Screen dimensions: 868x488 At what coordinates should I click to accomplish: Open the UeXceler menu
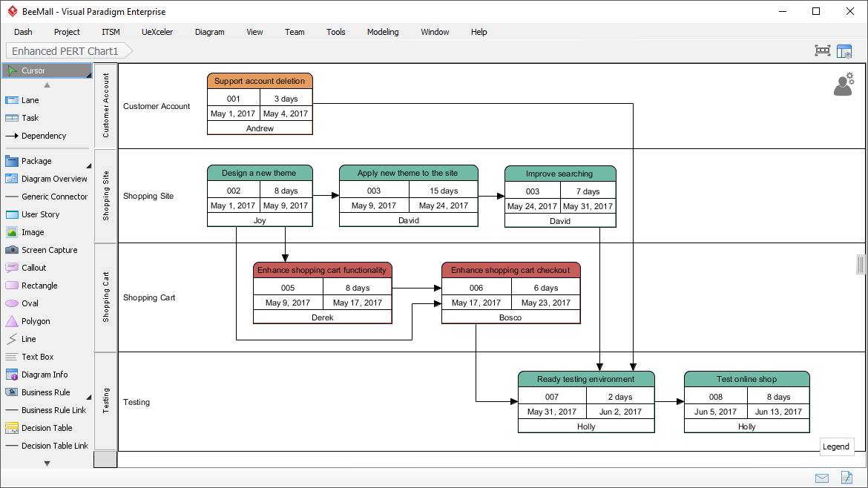coord(157,32)
